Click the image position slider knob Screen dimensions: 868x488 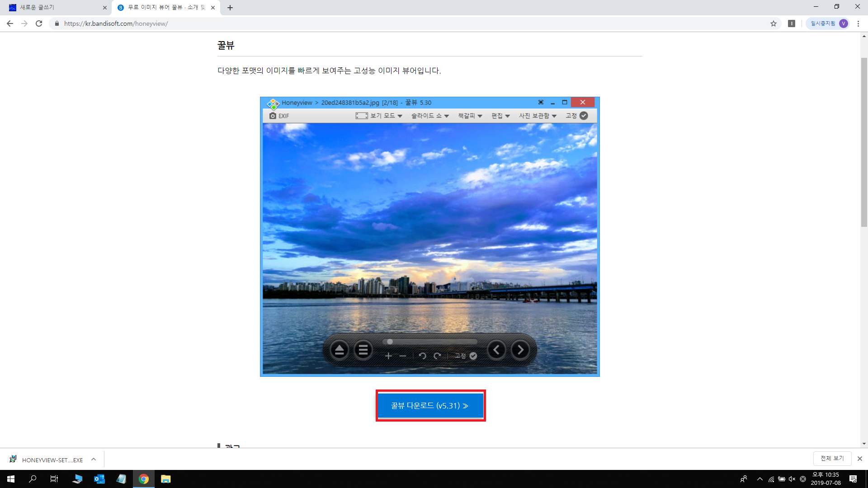390,342
